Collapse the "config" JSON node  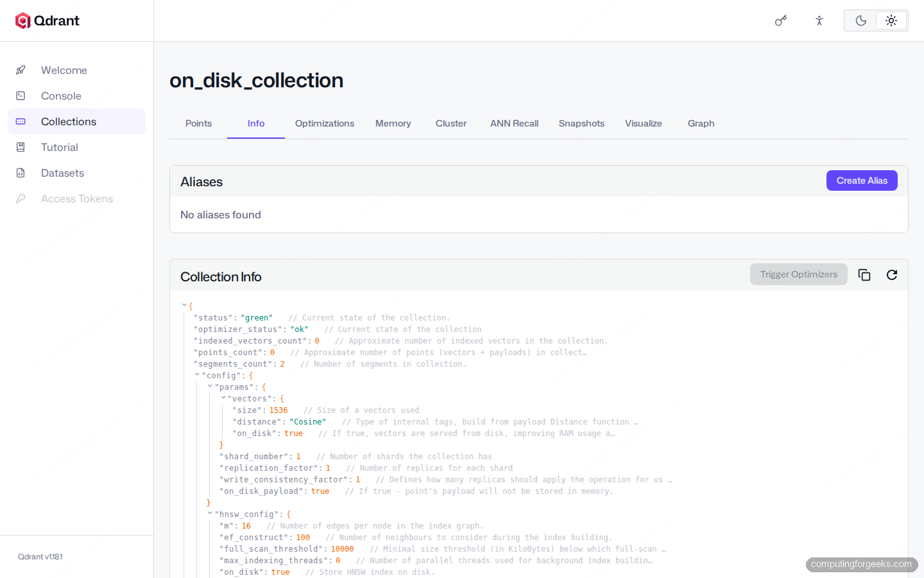197,375
